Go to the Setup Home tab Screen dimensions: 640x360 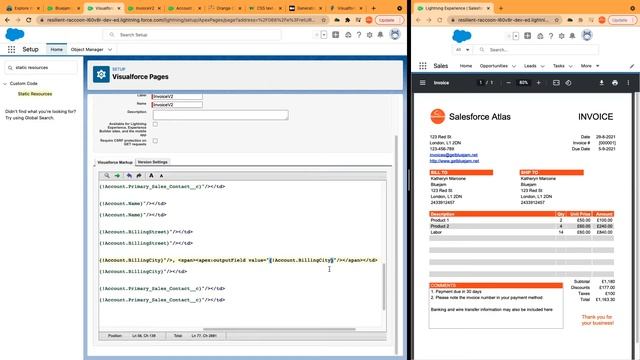coord(56,49)
